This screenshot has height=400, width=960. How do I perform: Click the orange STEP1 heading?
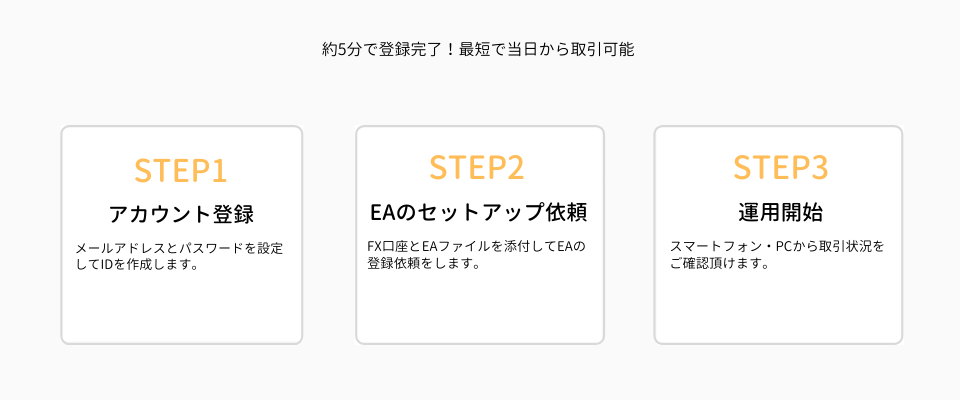tap(181, 170)
